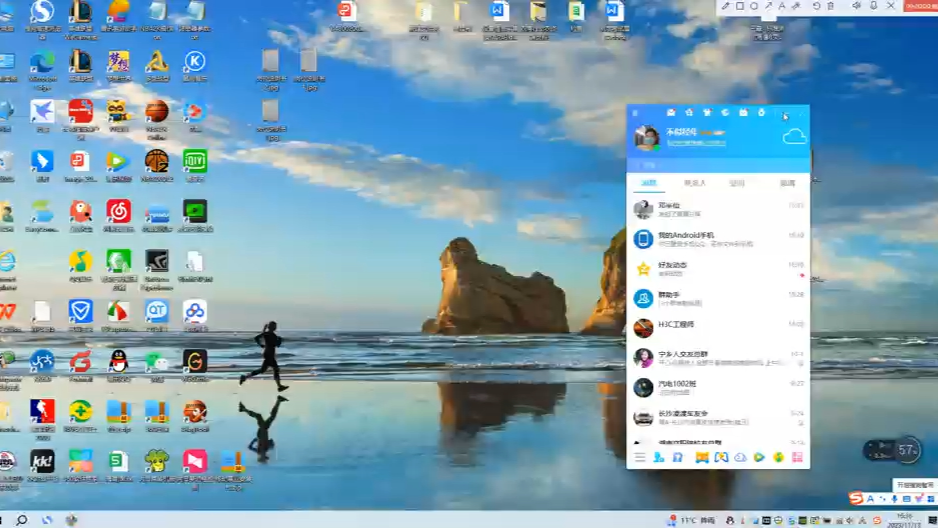
Task: Open the 我的Android手机 conversation
Action: point(718,239)
